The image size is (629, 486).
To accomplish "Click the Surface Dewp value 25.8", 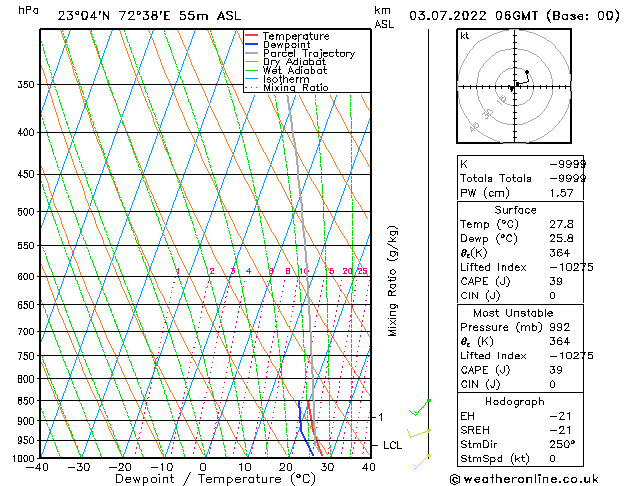I will [x=561, y=239].
